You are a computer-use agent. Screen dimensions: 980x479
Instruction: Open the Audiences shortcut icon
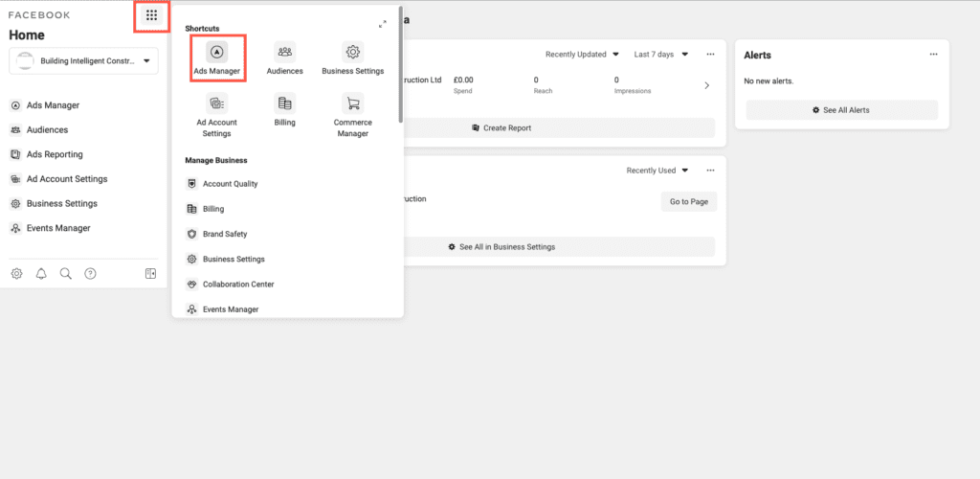coord(284,52)
